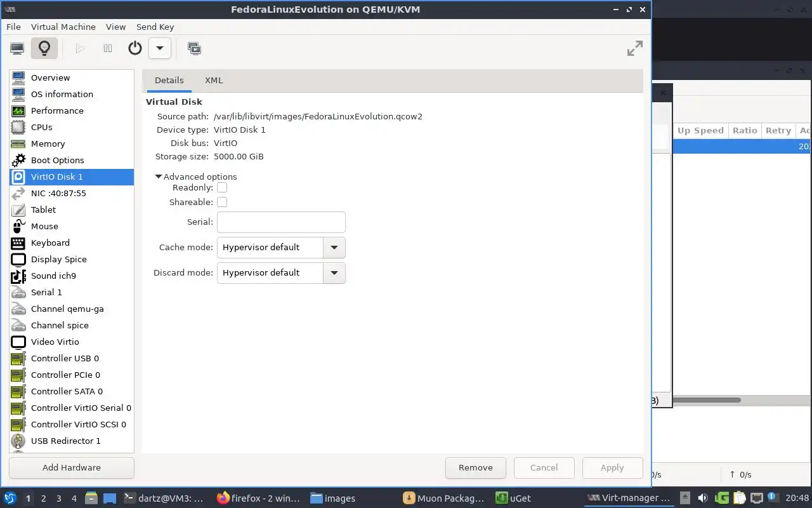
Task: Select CPUs hardware entry
Action: click(x=72, y=127)
